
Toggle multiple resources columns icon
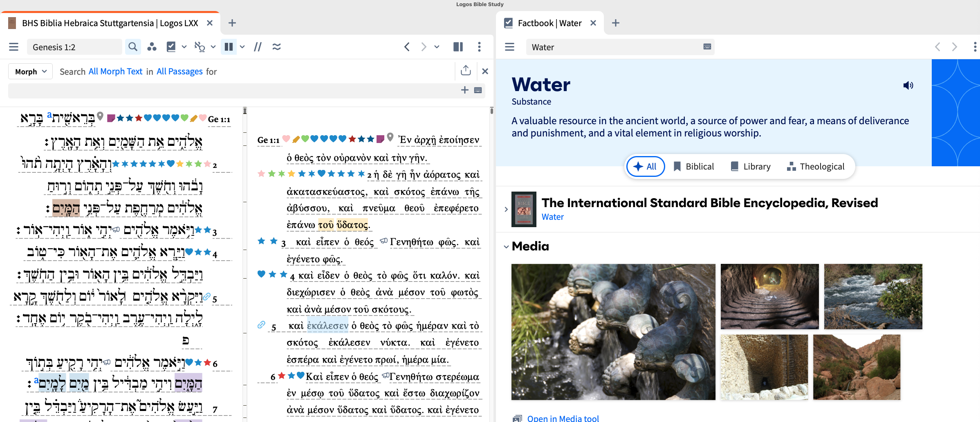pyautogui.click(x=229, y=47)
